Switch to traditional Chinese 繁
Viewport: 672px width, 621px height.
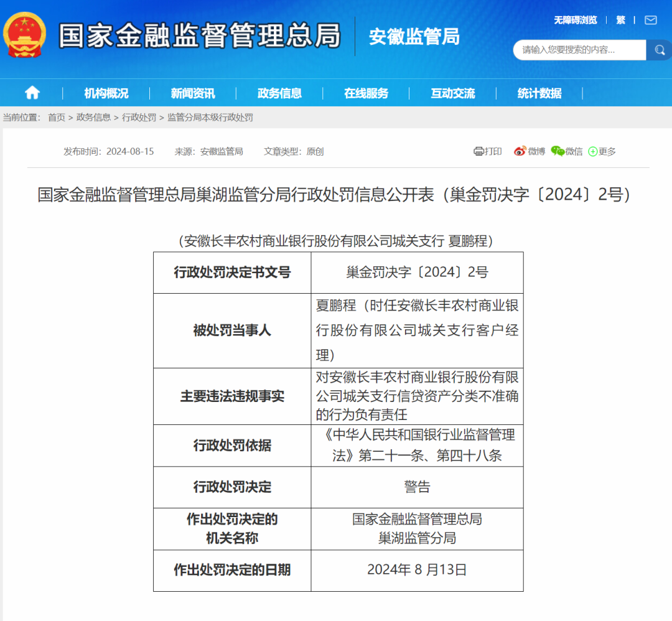tap(620, 20)
